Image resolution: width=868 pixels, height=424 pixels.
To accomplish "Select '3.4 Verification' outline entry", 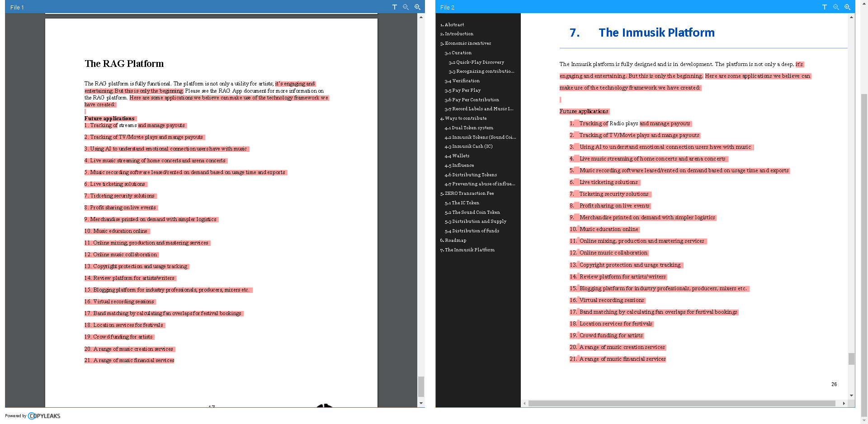I will [462, 81].
